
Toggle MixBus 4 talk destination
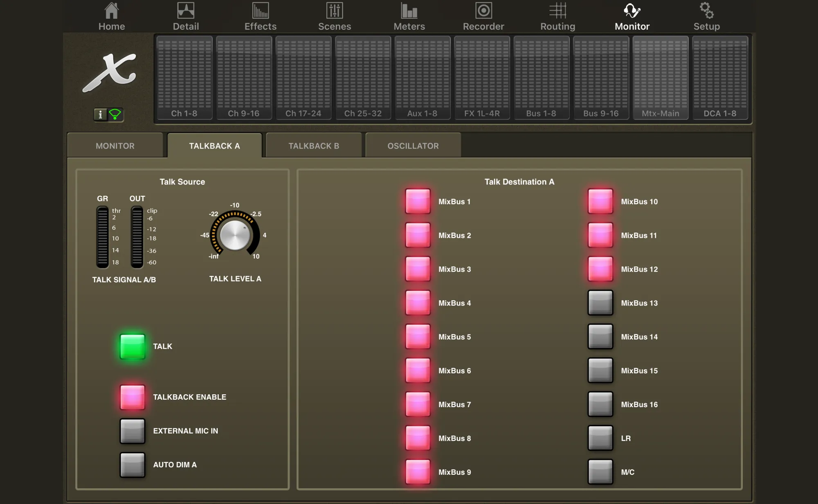point(418,303)
